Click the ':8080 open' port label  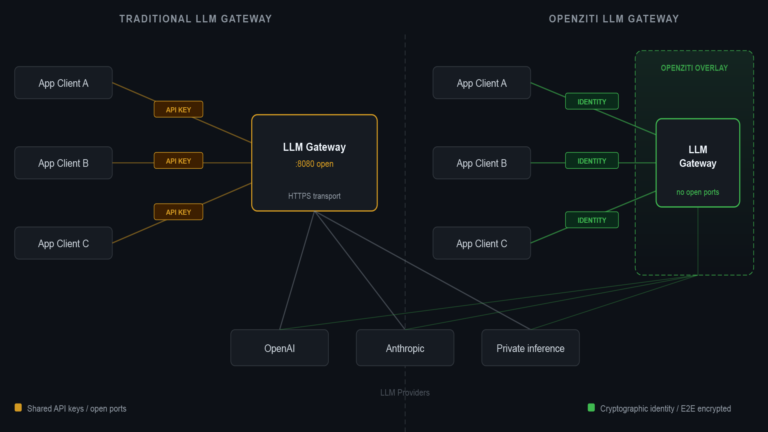coord(314,164)
